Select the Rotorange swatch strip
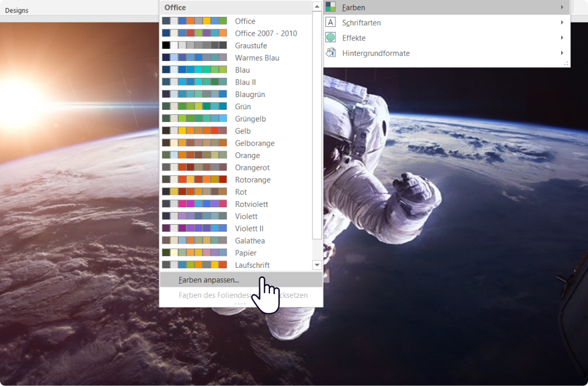Screen dimensions: 588x386 coord(194,179)
